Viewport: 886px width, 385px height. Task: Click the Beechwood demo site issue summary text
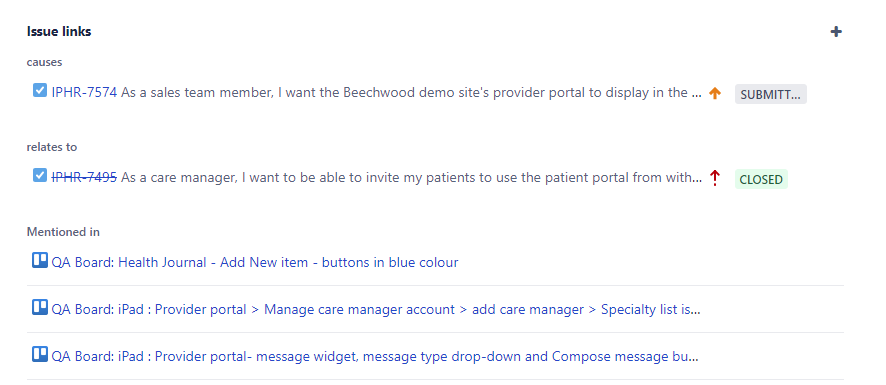[412, 92]
